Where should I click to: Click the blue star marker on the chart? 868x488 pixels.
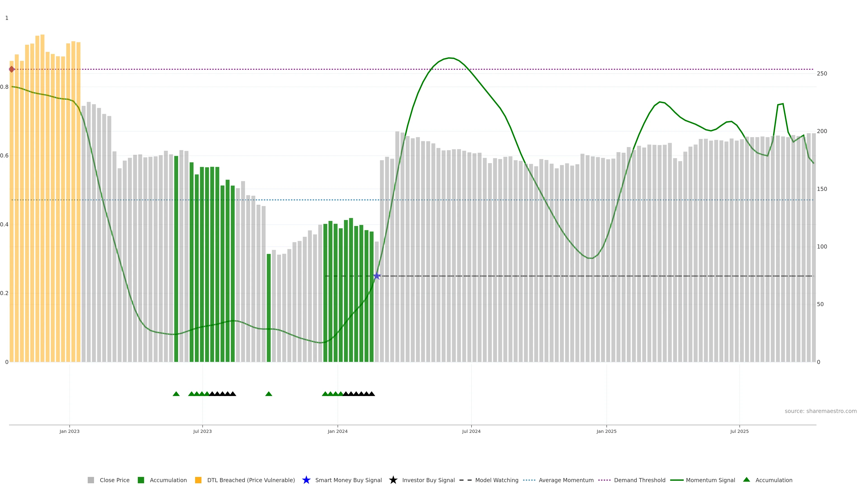pos(377,276)
